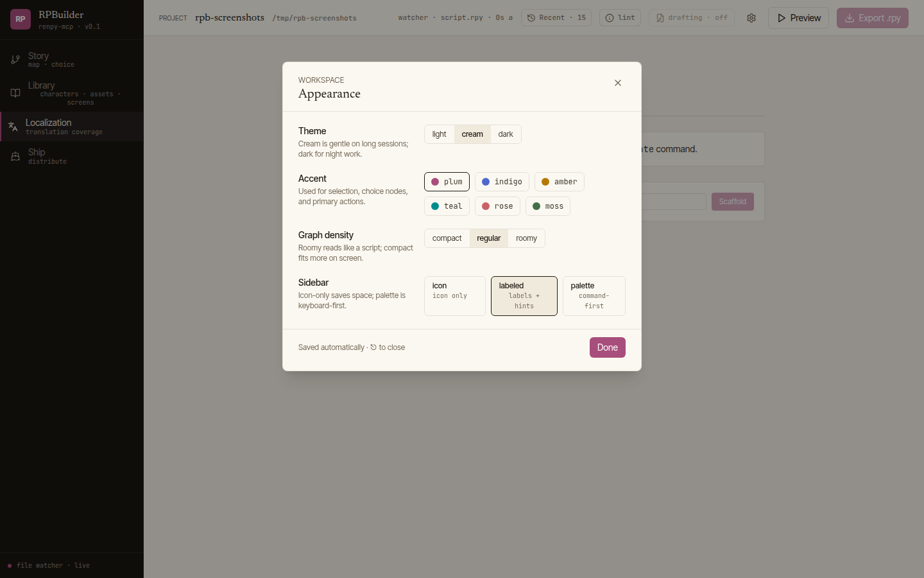
Task: Click the lint info icon
Action: point(610,18)
